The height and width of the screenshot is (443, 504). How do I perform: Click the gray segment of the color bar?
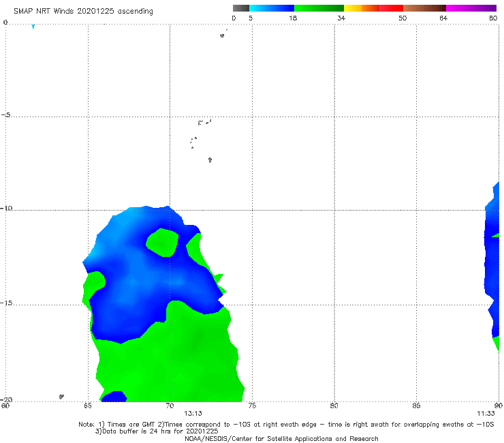coord(241,8)
